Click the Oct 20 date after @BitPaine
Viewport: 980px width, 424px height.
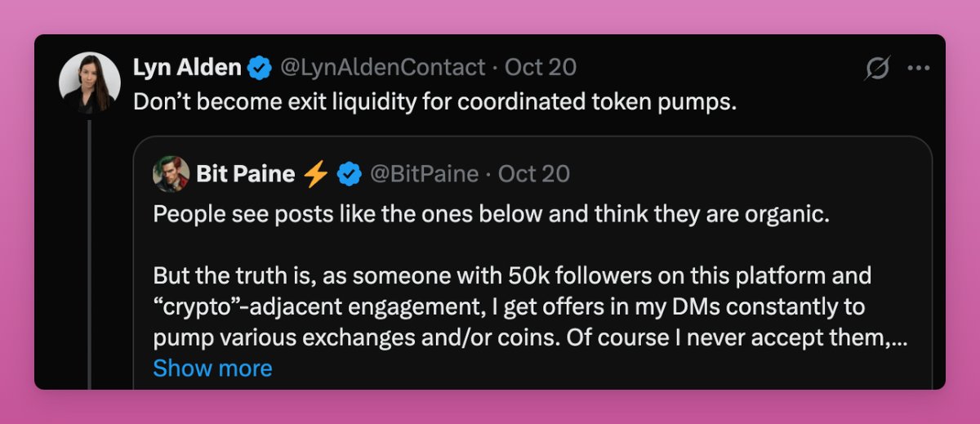(534, 173)
